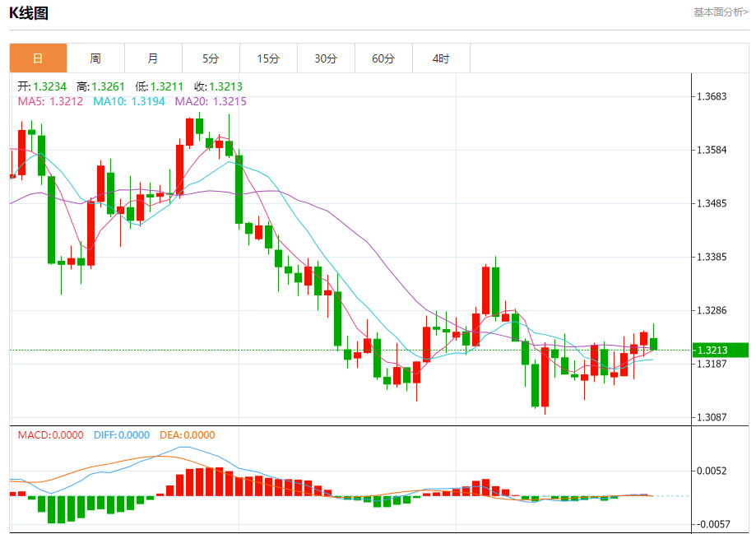
Task: Click the MA5: 1.3212 legend
Action: coord(50,101)
